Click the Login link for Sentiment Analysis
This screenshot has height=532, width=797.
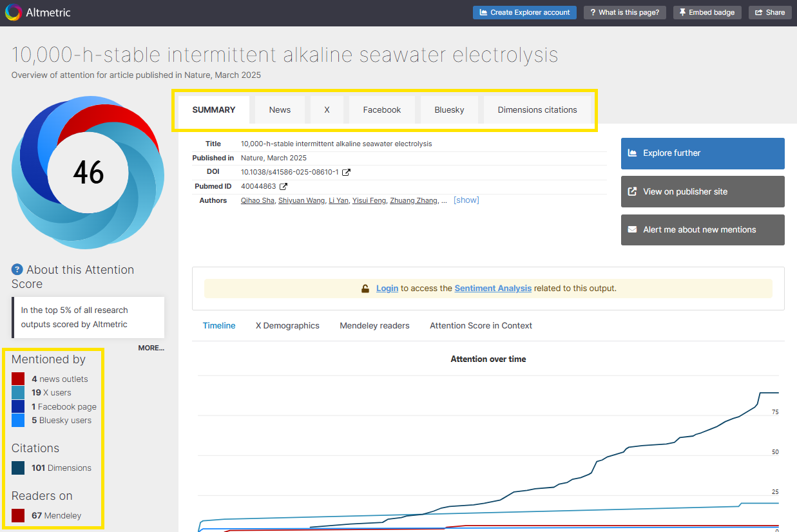point(387,289)
